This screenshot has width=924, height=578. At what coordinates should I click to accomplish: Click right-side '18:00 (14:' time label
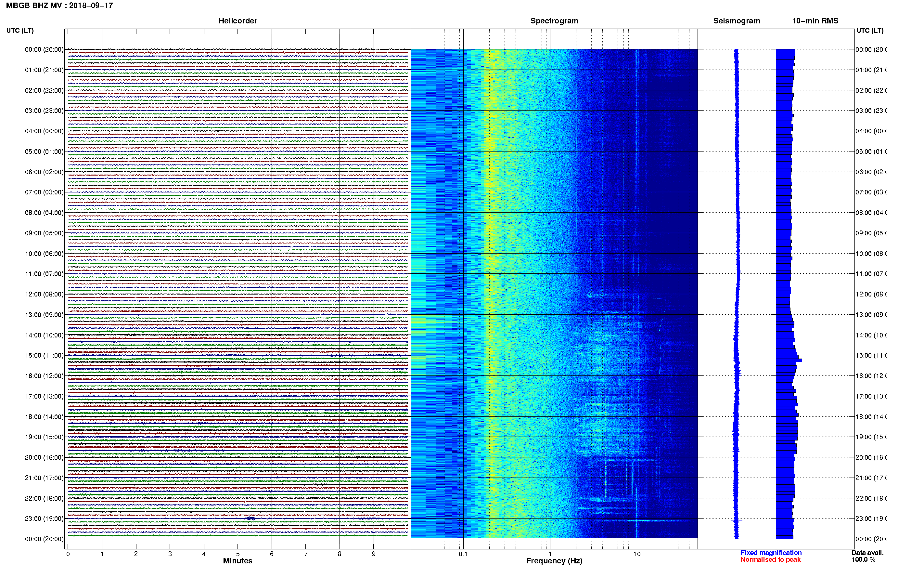871,417
